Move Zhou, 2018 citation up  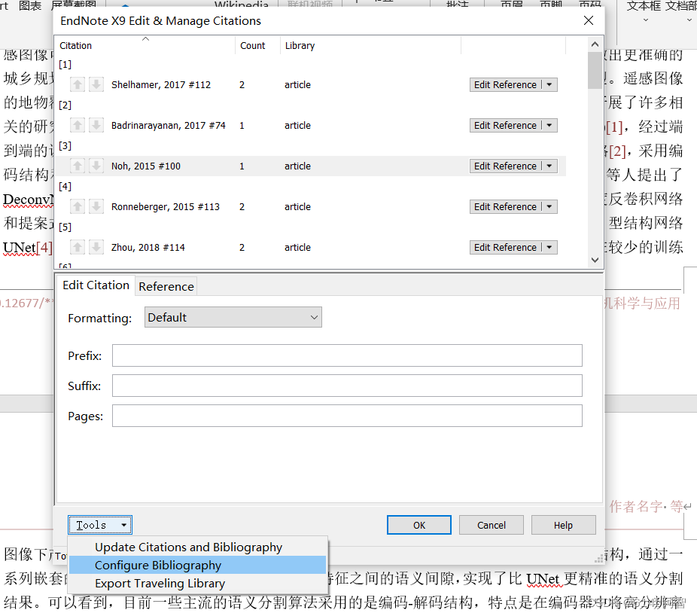78,247
